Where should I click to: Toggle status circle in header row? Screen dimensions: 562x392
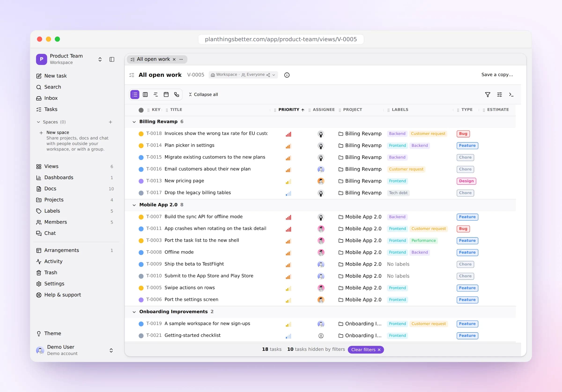(x=141, y=110)
